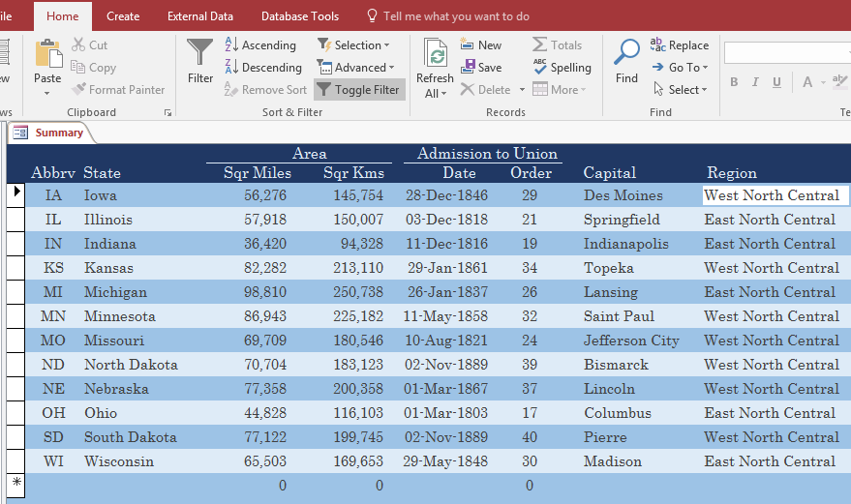Apply Underline text formatting
Viewport: 851px width, 504px height.
tap(776, 82)
